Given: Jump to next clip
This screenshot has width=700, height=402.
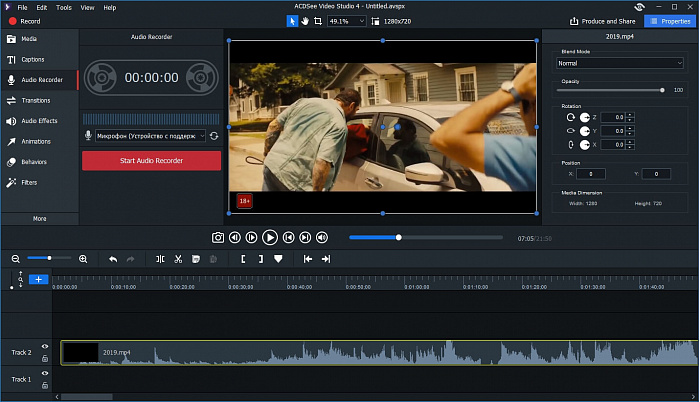Looking at the screenshot, I should [305, 238].
